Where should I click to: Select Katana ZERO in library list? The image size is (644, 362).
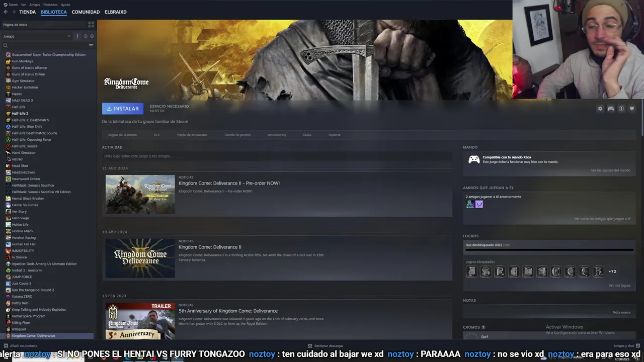[22, 296]
